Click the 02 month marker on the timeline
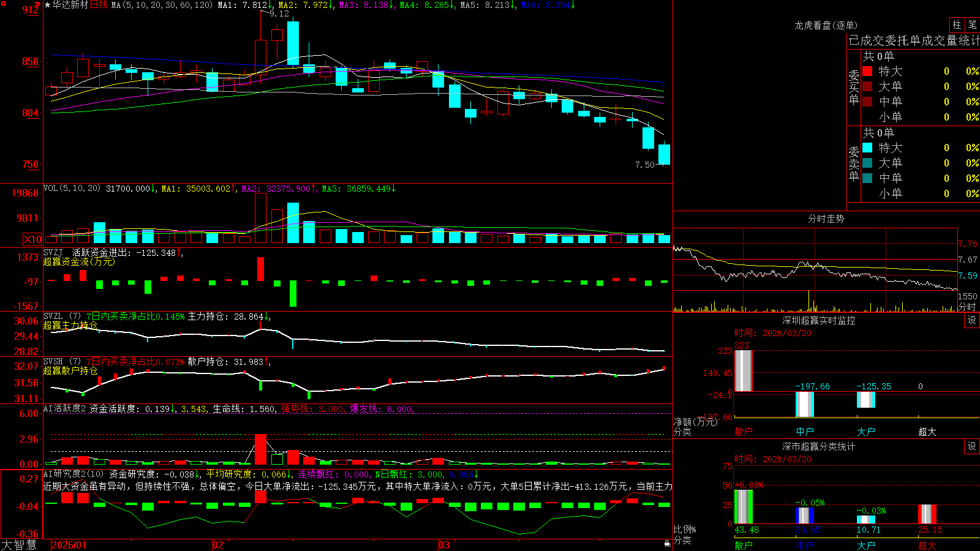 click(217, 545)
